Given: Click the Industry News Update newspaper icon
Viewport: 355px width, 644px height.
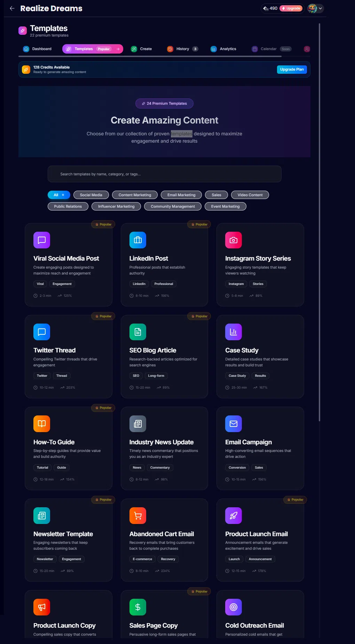Looking at the screenshot, I should point(138,424).
